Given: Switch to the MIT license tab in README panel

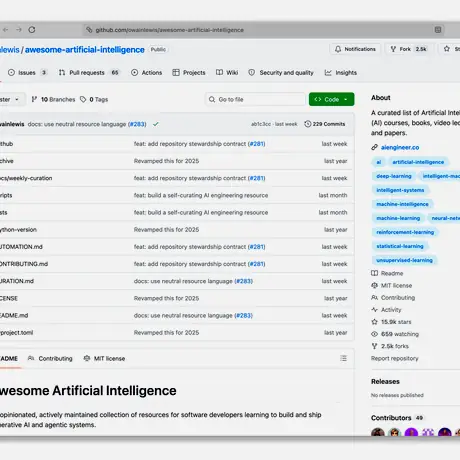Looking at the screenshot, I should point(104,359).
